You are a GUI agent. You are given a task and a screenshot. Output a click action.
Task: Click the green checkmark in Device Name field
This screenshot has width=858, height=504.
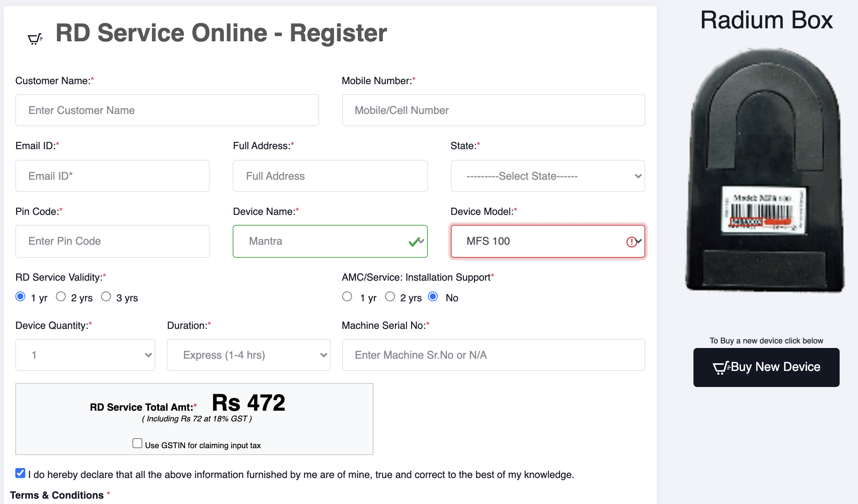[x=414, y=242]
